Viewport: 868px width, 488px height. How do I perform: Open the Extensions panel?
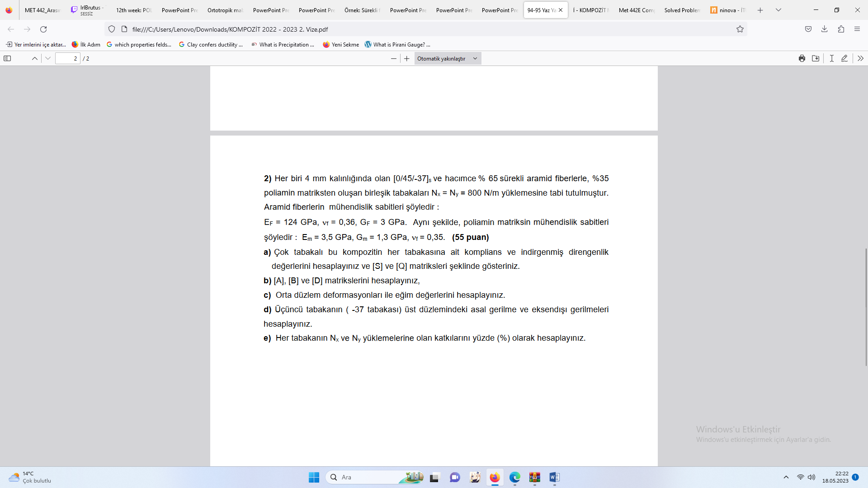[841, 29]
